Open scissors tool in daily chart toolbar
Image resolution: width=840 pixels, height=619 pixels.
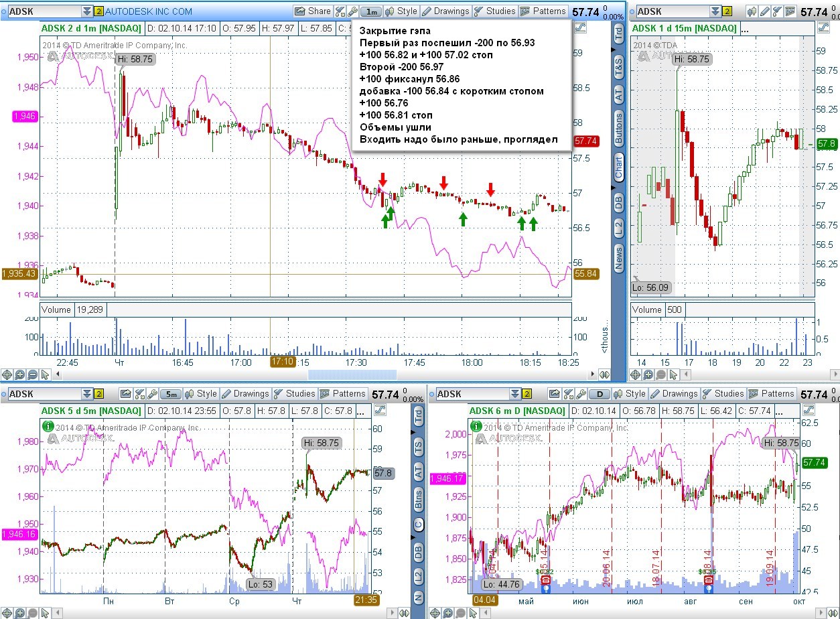569,394
